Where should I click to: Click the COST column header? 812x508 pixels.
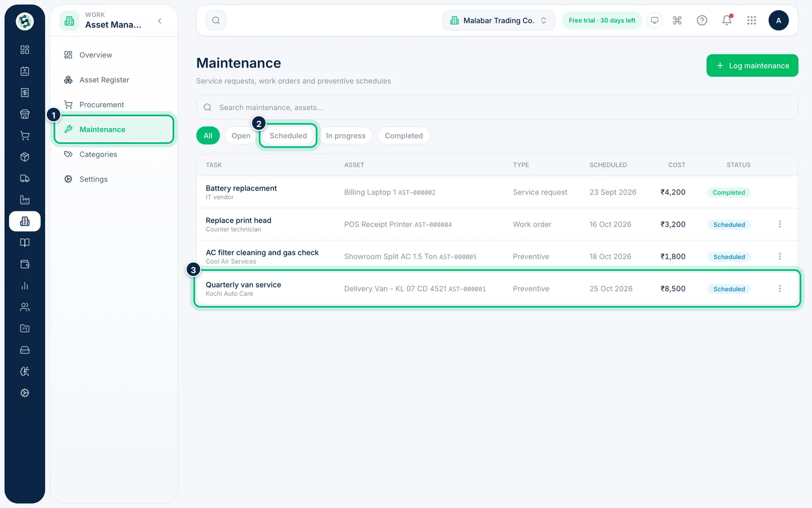click(x=676, y=165)
